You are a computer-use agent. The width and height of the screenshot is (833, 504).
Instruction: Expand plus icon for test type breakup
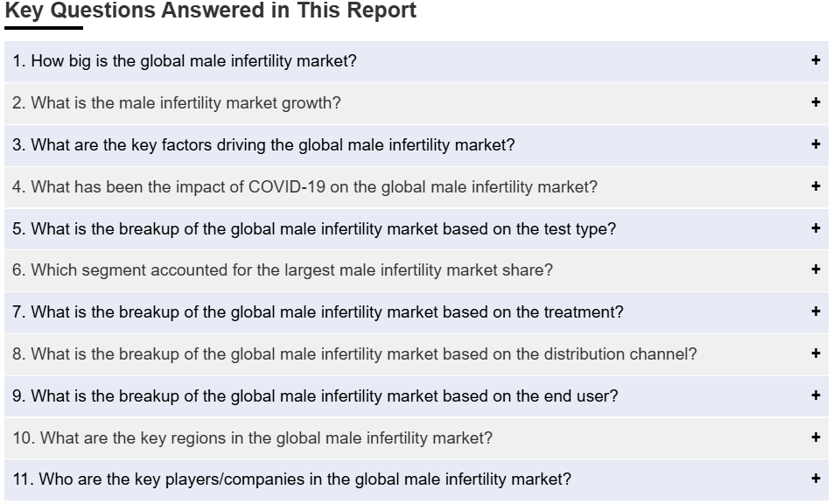(815, 227)
